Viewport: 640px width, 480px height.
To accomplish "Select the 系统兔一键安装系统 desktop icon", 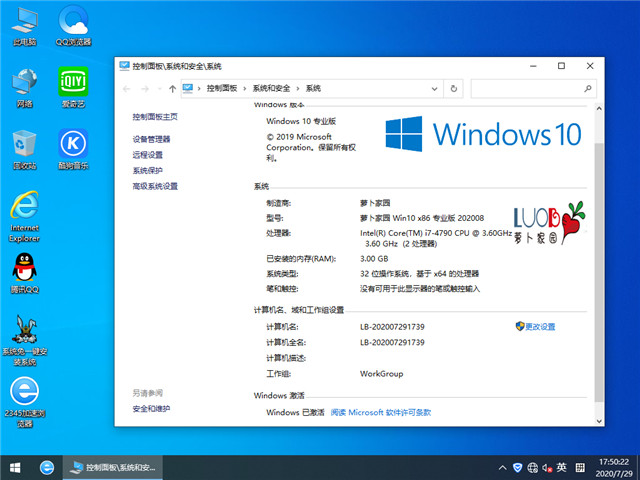I will 24,341.
